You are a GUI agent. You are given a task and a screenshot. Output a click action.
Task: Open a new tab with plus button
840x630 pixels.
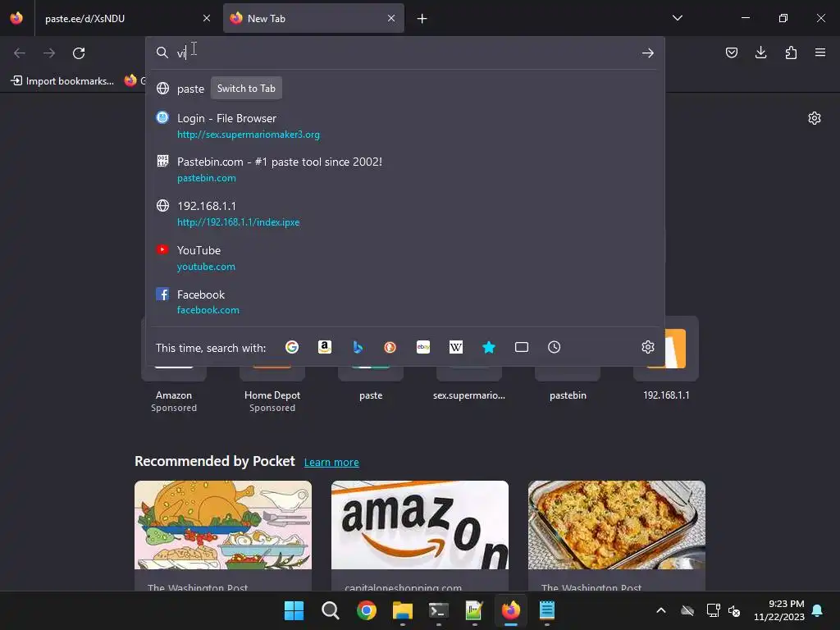point(422,19)
